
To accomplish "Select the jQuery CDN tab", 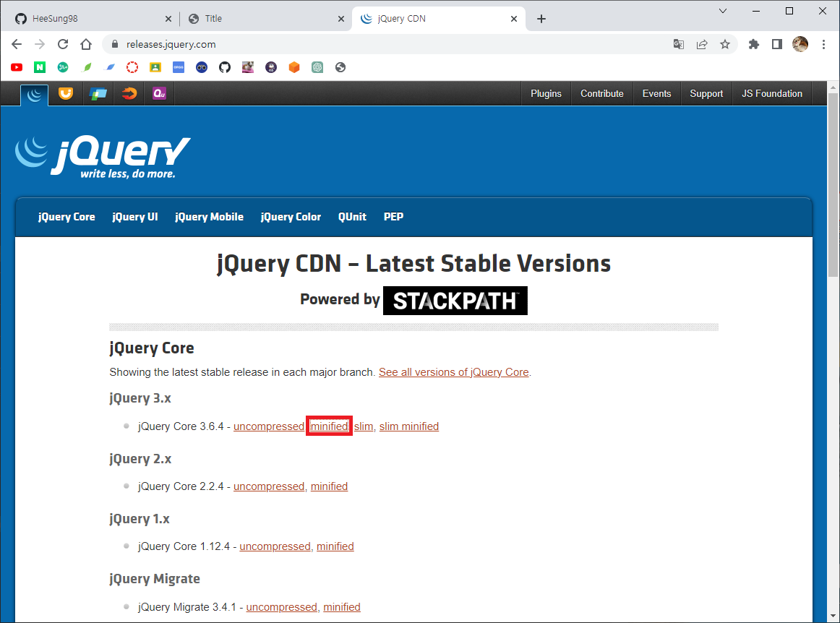I will point(439,19).
